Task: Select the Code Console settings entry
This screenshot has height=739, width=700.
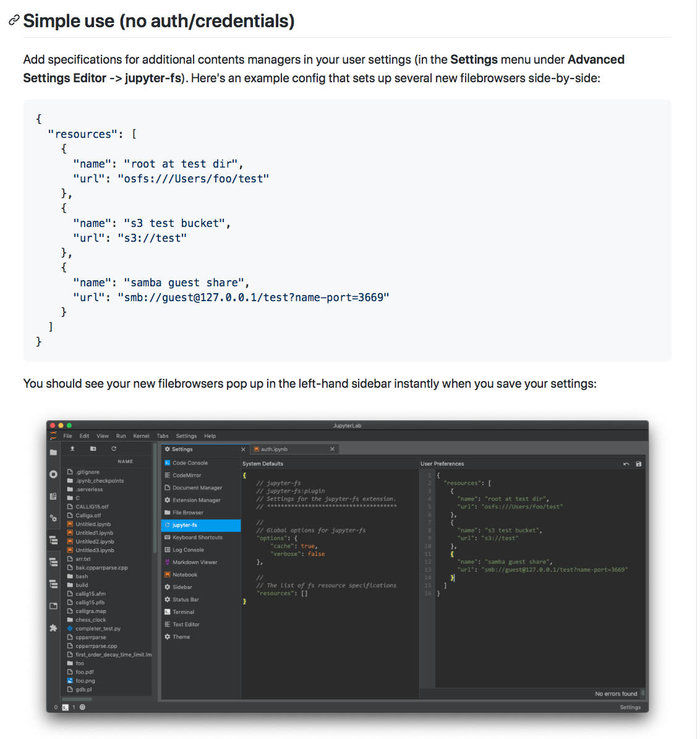Action: 201,463
